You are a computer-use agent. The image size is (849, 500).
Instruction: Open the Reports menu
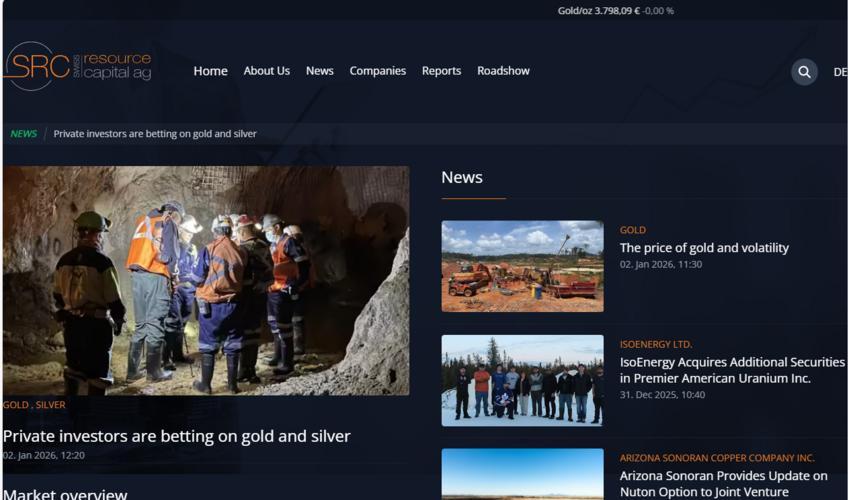point(441,71)
